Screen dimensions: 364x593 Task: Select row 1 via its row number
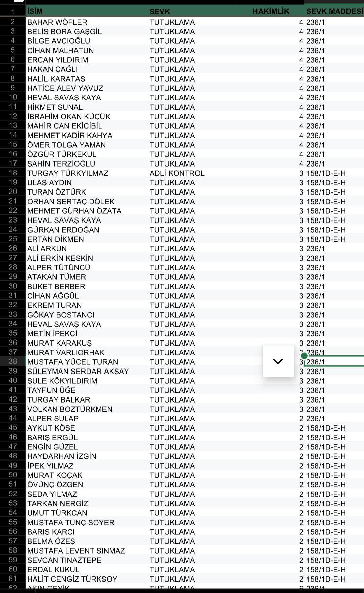(x=13, y=12)
